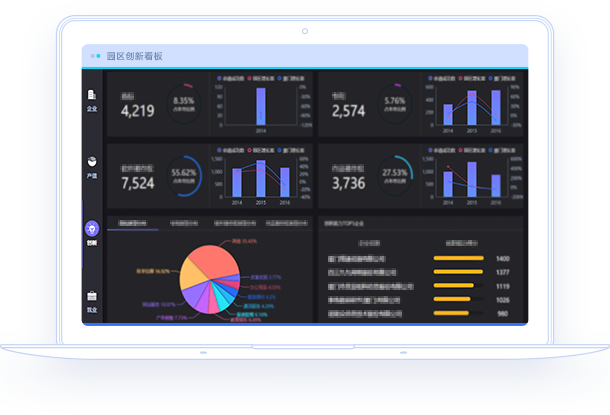The width and height of the screenshot is (610, 415).
Task: Switch to the second tab above the pie chart
Action: click(x=182, y=223)
